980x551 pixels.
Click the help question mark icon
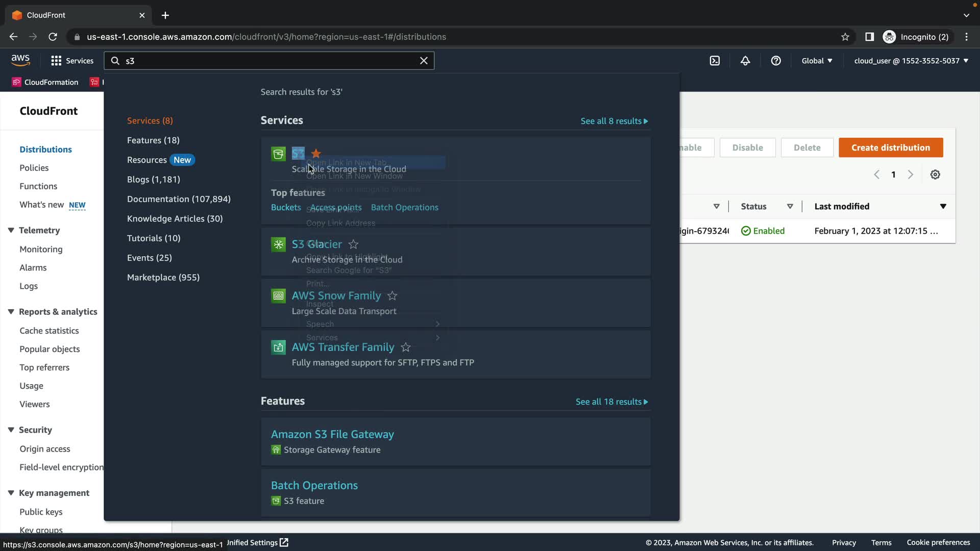click(x=776, y=61)
